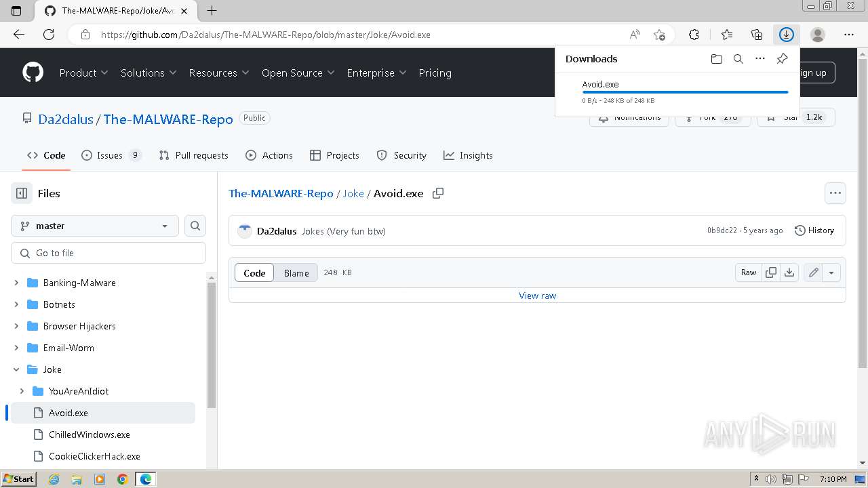Copy path of Avoid.exe icon

pyautogui.click(x=438, y=193)
